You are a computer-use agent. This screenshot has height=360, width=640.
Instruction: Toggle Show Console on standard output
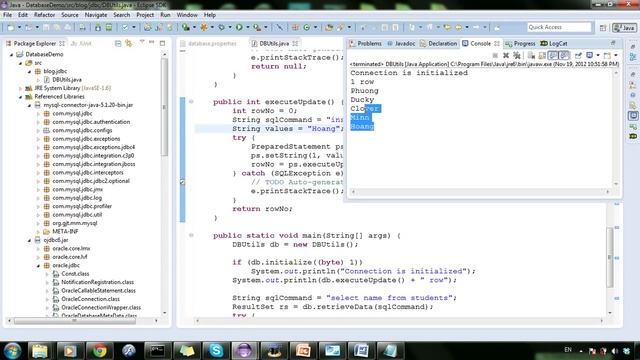[553, 55]
